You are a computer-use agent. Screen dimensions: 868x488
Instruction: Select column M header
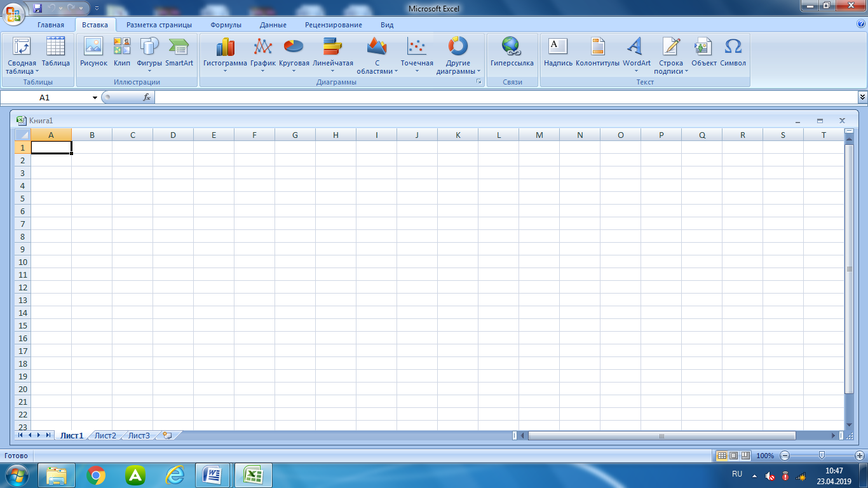539,135
